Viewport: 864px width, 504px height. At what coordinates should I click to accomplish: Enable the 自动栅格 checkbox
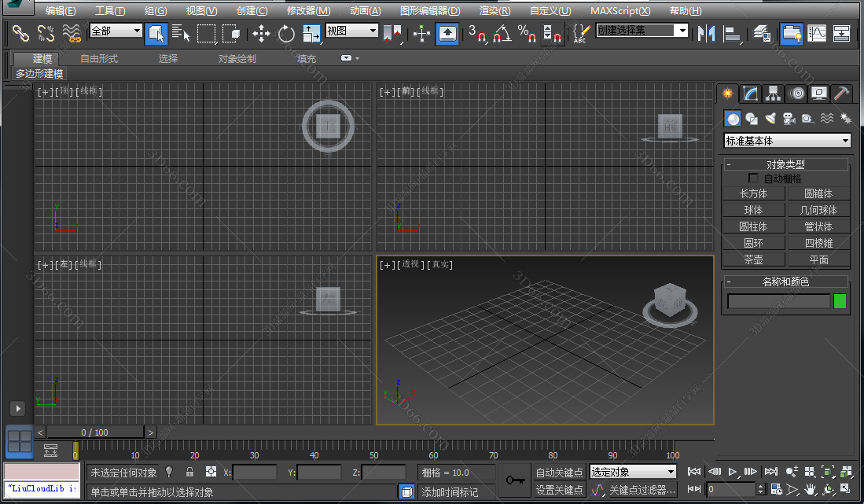[x=753, y=177]
